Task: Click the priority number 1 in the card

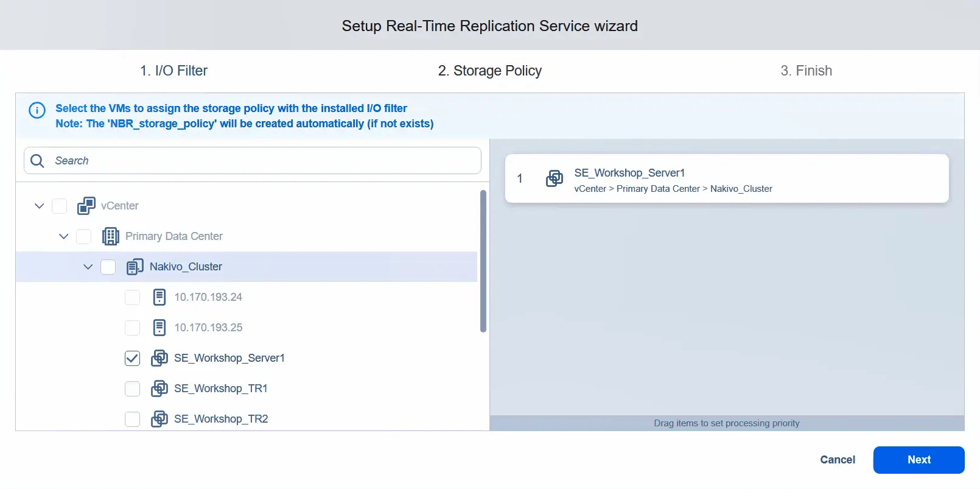Action: [520, 178]
